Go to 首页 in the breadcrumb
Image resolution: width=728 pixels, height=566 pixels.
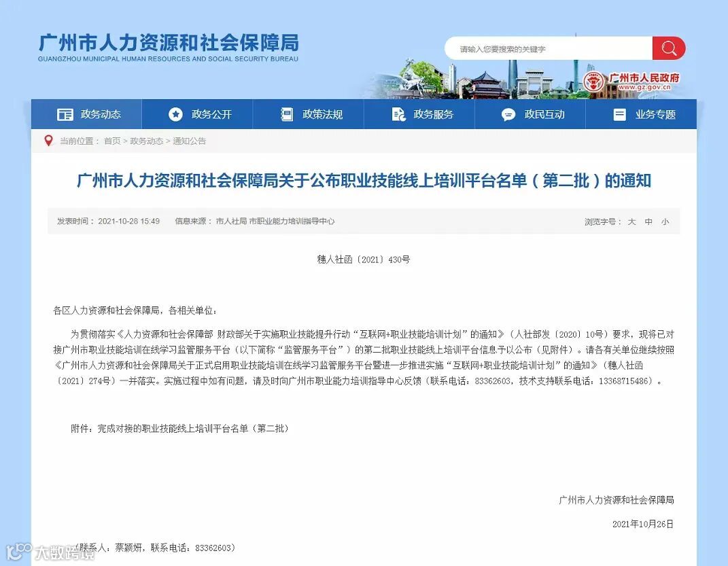pyautogui.click(x=112, y=141)
